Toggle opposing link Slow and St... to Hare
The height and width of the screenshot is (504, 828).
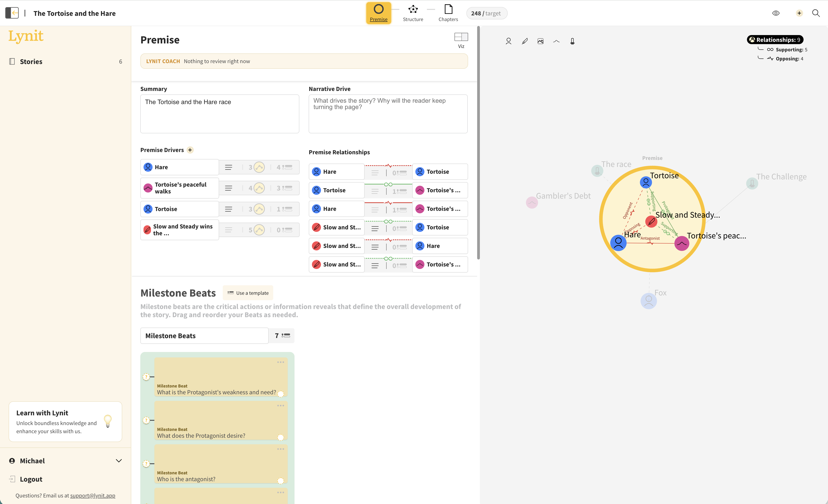coord(388,240)
